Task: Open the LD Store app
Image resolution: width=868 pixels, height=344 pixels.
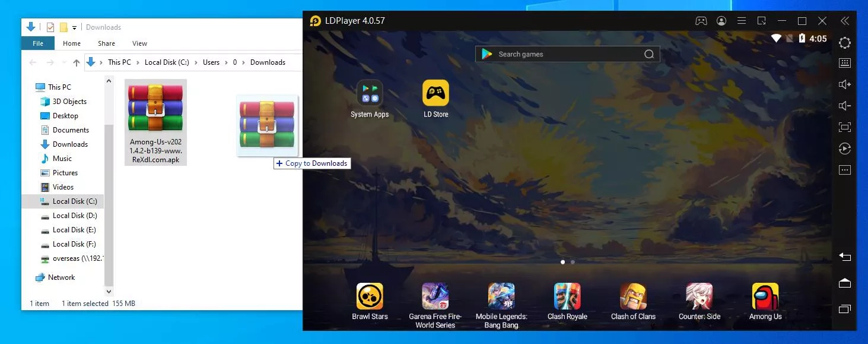Action: tap(435, 93)
